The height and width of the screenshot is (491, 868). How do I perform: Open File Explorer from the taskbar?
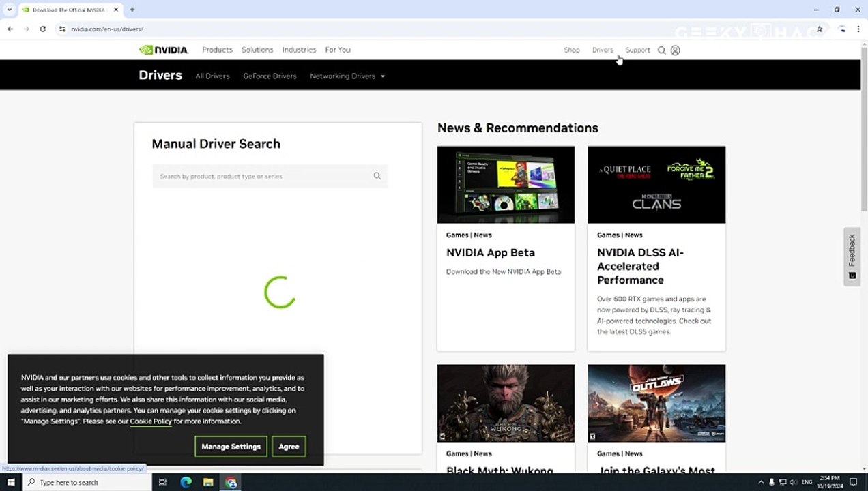[208, 482]
